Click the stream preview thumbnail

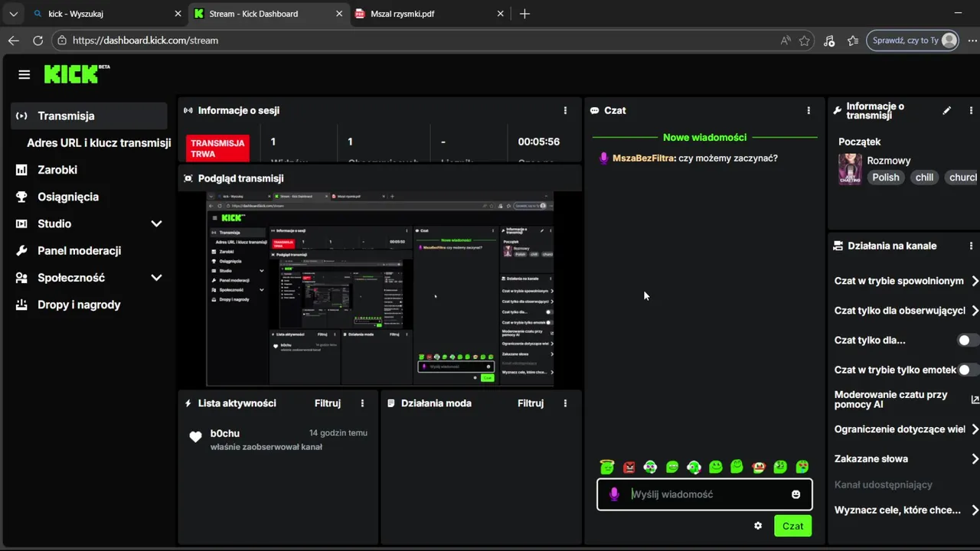pyautogui.click(x=380, y=289)
